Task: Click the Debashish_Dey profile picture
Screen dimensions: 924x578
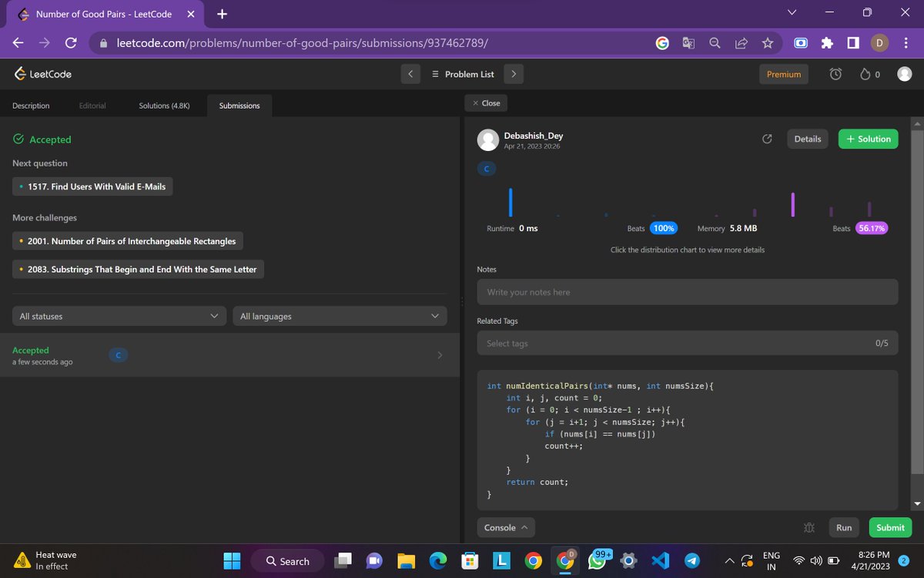Action: pyautogui.click(x=487, y=139)
